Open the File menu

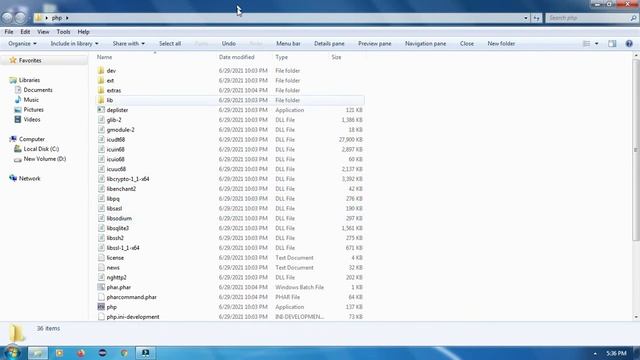[x=9, y=31]
